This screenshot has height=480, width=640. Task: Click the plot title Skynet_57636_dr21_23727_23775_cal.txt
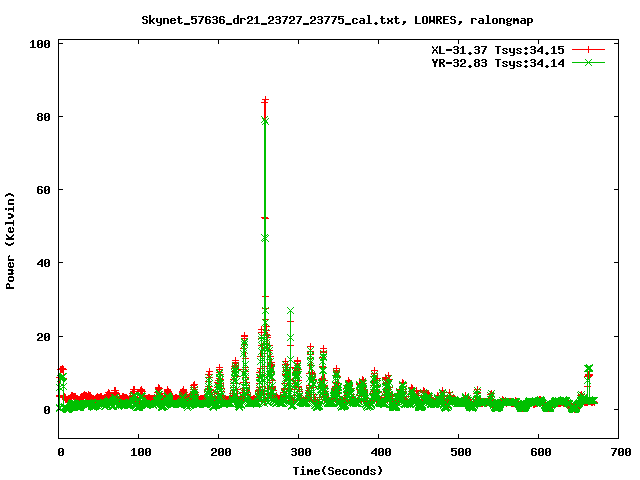click(271, 20)
